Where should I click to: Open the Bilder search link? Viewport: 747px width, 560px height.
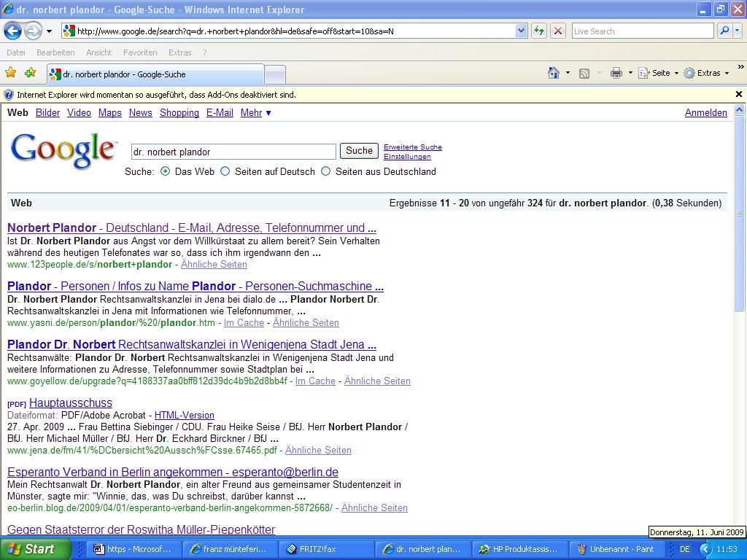pos(47,113)
